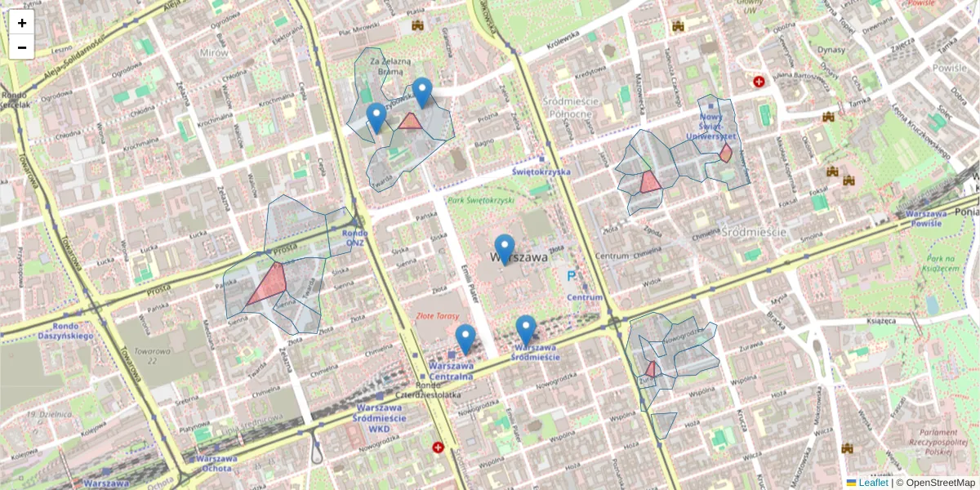Viewport: 980px width, 490px height.
Task: Click the marker near Warszawa Centralna station
Action: click(x=465, y=336)
